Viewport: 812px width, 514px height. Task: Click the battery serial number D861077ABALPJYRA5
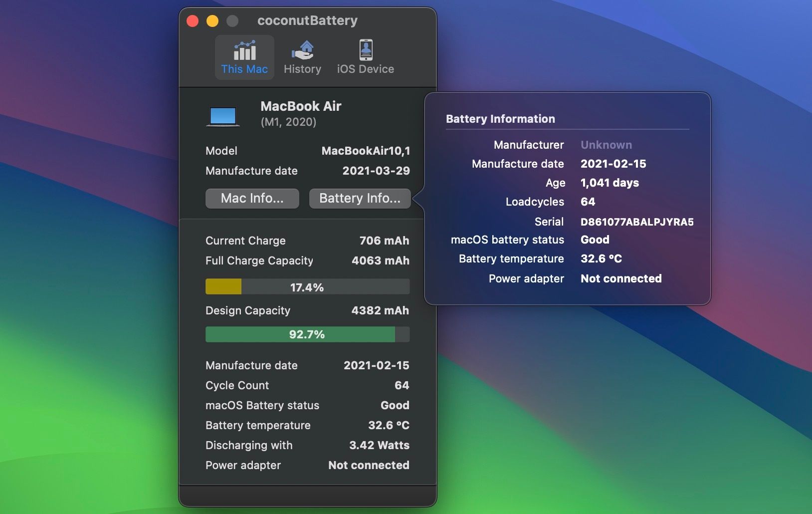coord(638,222)
